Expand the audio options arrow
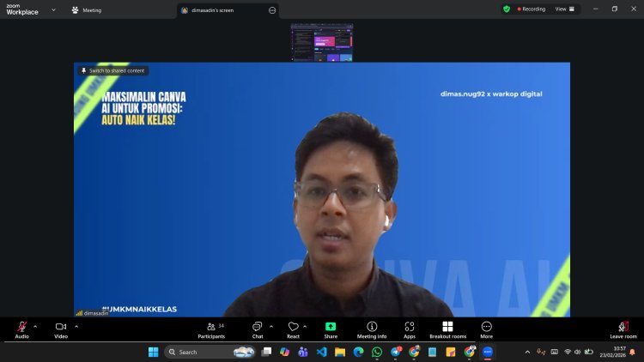This screenshot has height=362, width=644. 35,326
